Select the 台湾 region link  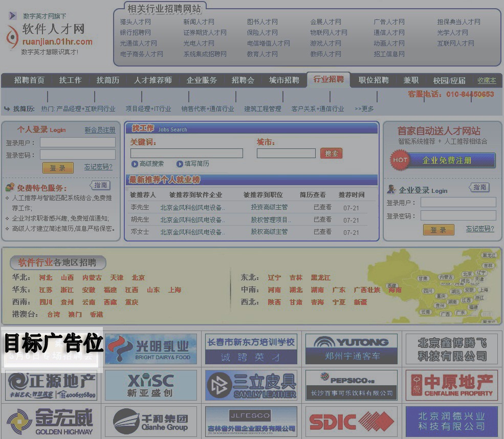coord(53,315)
